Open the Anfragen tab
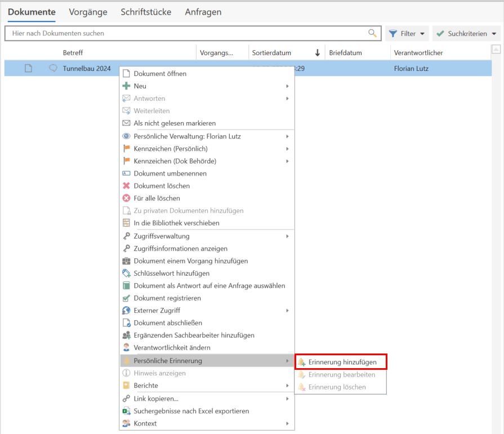The height and width of the screenshot is (434, 504). [203, 12]
